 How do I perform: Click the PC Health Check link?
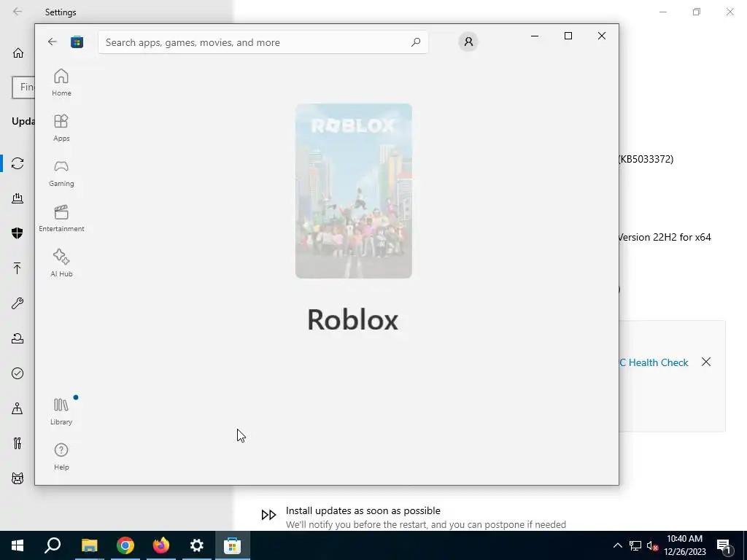pyautogui.click(x=654, y=362)
